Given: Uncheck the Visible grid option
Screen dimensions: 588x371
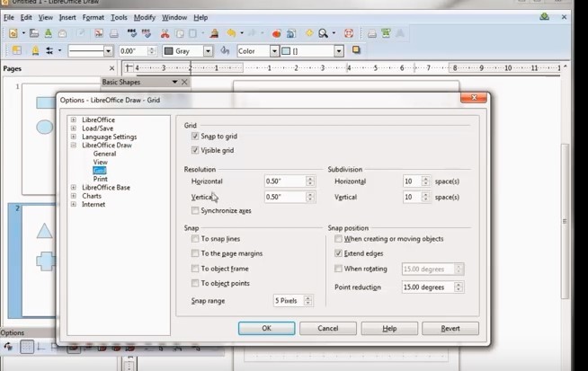Looking at the screenshot, I should 195,150.
